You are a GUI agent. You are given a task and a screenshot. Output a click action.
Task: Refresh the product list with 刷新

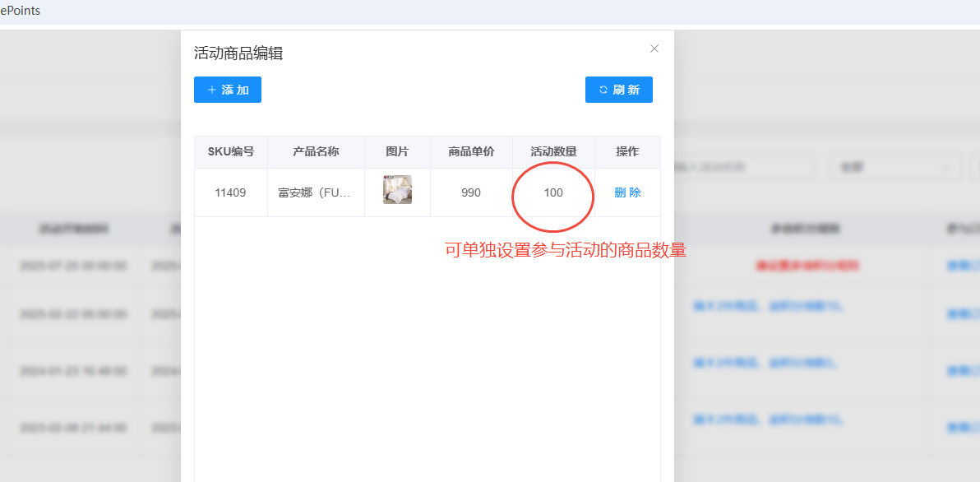619,90
